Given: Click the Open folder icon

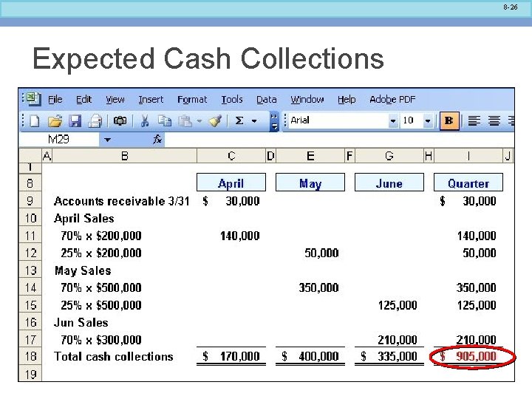Looking at the screenshot, I should (55, 121).
